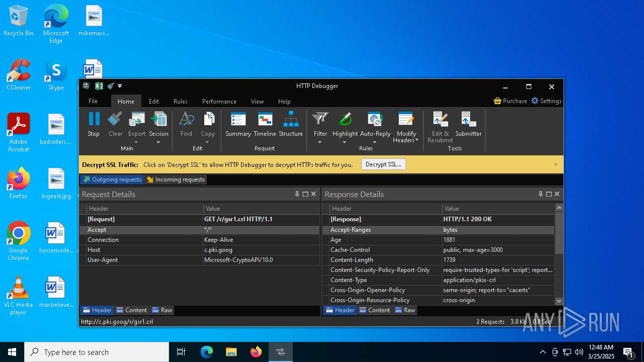Open Settings with the gear icon
Viewport: 644px width, 362px height.
[x=546, y=101]
